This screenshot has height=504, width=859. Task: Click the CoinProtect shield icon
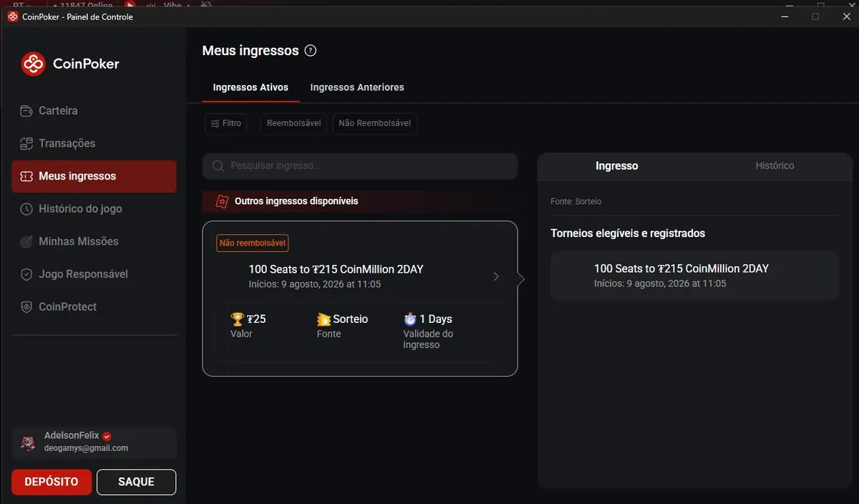[x=26, y=307]
